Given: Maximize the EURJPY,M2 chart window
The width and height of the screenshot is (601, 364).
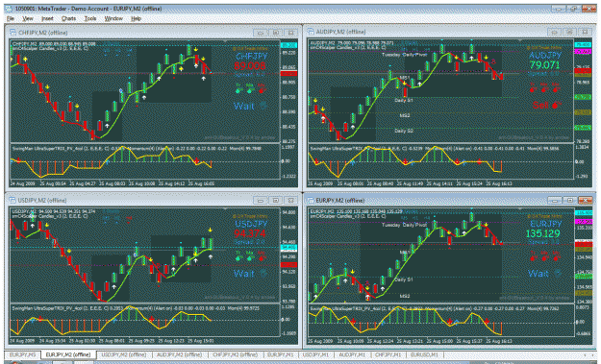Looking at the screenshot, I should pyautogui.click(x=570, y=200).
